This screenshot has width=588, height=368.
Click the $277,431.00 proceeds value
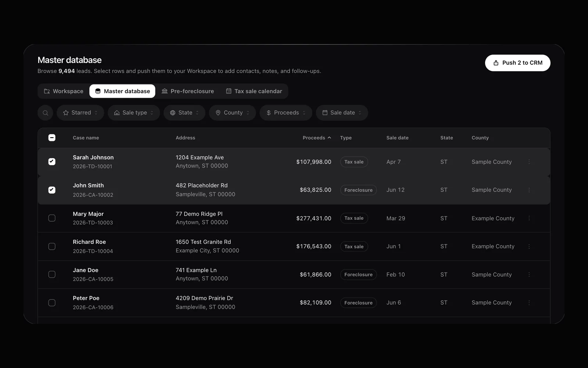(314, 218)
